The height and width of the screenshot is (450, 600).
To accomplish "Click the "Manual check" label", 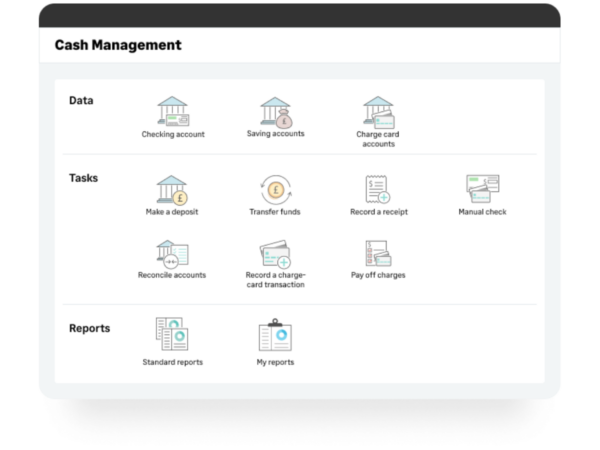I will 483,212.
